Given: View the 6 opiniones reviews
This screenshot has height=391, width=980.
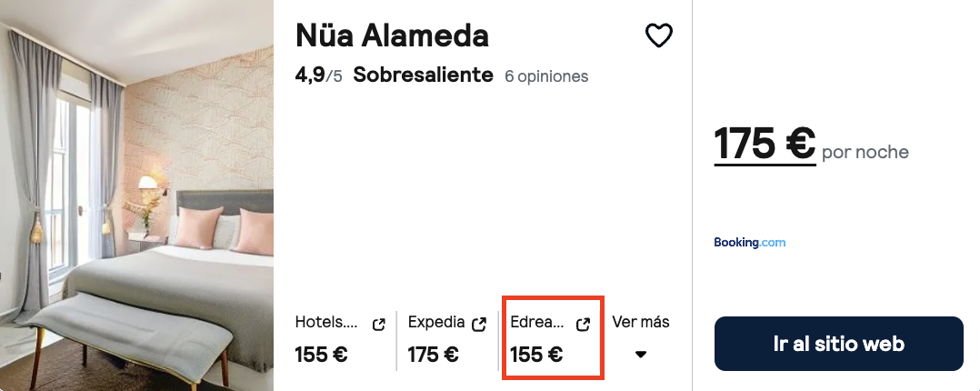Looking at the screenshot, I should coord(546,76).
